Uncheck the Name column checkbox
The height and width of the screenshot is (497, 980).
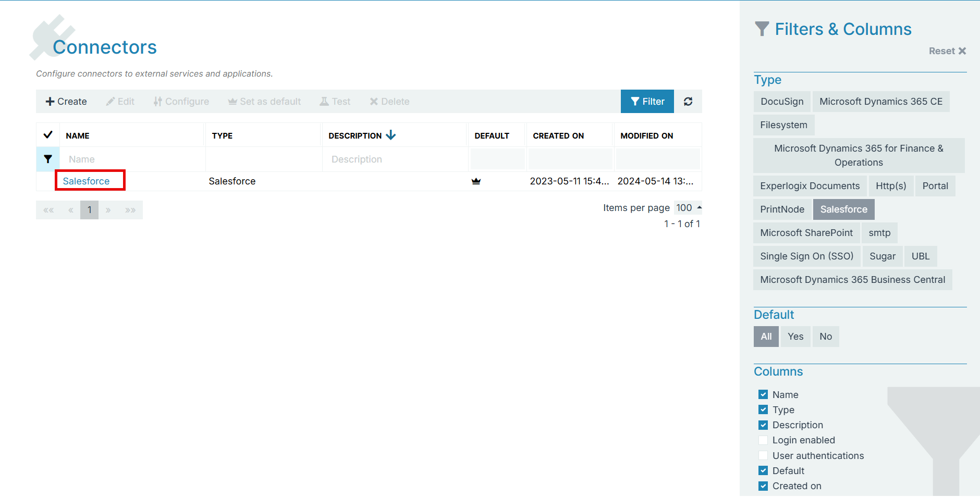point(763,394)
